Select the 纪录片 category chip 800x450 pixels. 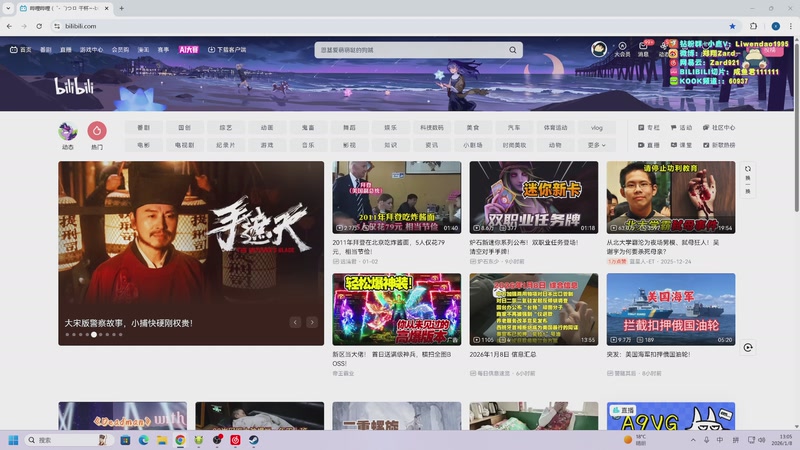click(226, 145)
